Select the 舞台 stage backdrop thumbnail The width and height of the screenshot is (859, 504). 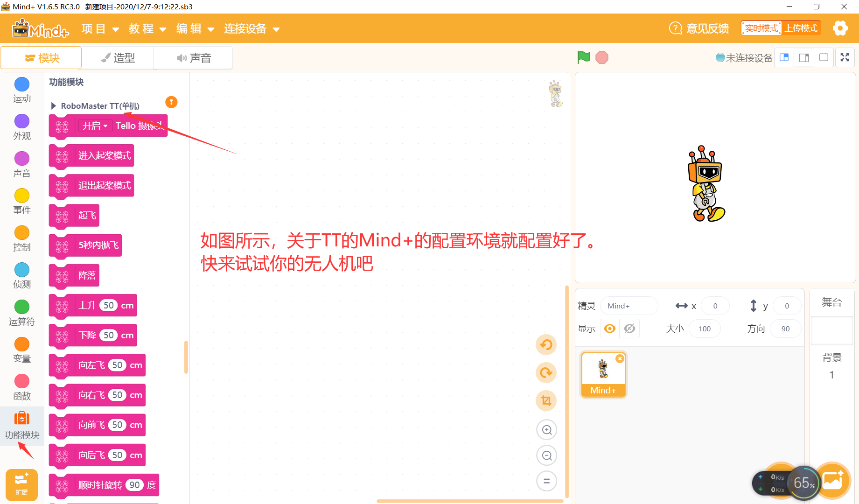coord(832,330)
